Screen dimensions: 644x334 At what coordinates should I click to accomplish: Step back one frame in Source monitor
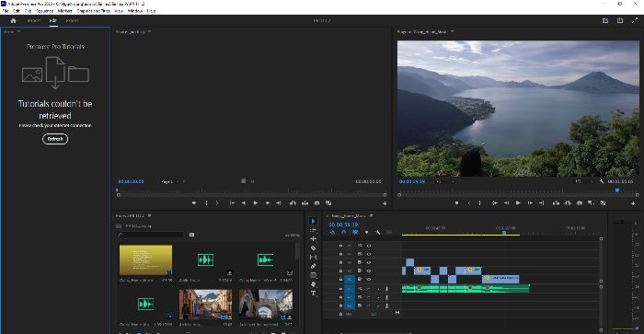click(244, 203)
